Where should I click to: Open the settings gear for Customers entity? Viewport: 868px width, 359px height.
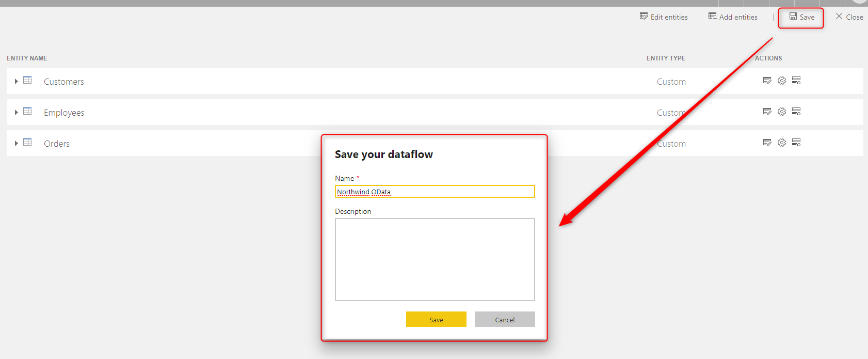[782, 81]
